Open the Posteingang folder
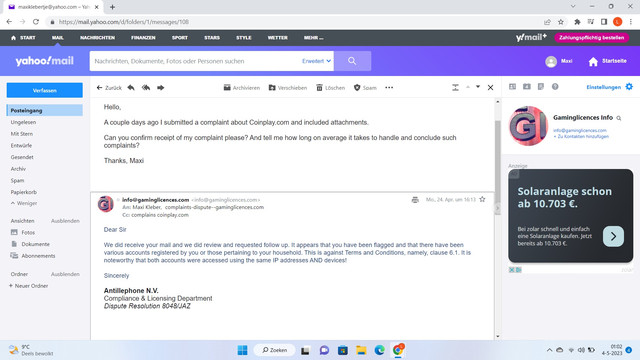 click(44, 110)
